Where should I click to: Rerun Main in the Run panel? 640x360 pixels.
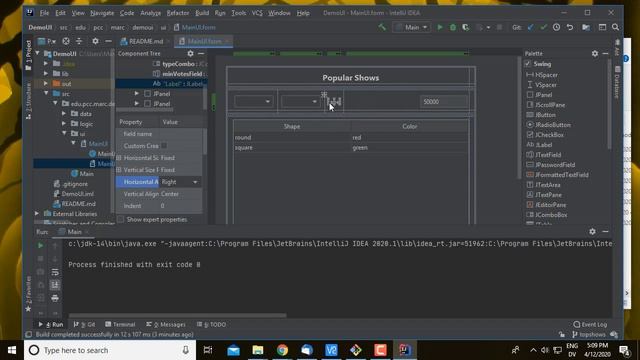point(40,246)
